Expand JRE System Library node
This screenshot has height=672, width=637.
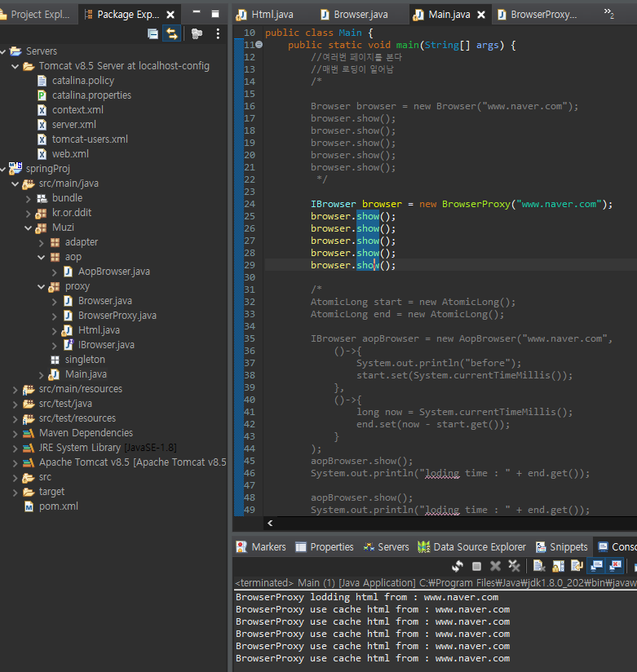[15, 449]
